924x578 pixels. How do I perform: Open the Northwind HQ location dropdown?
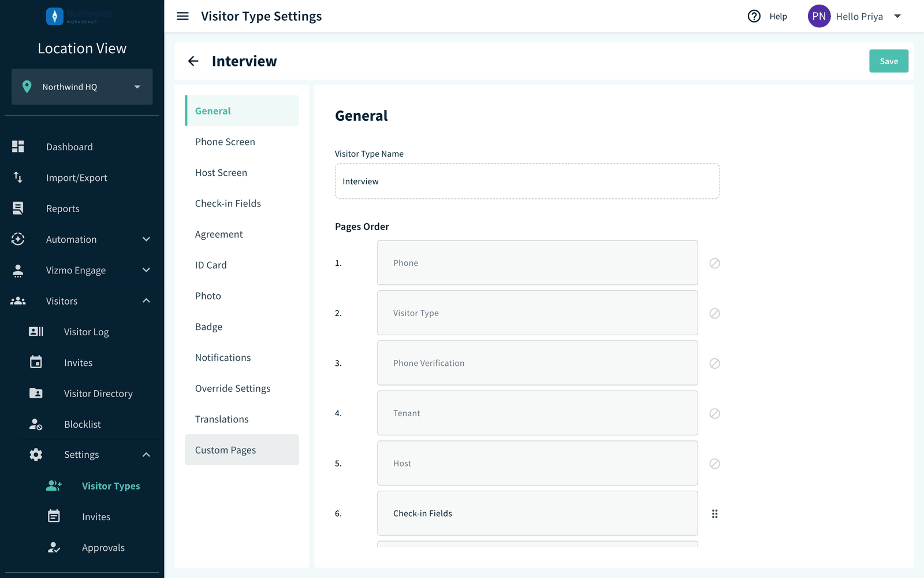[x=82, y=87]
